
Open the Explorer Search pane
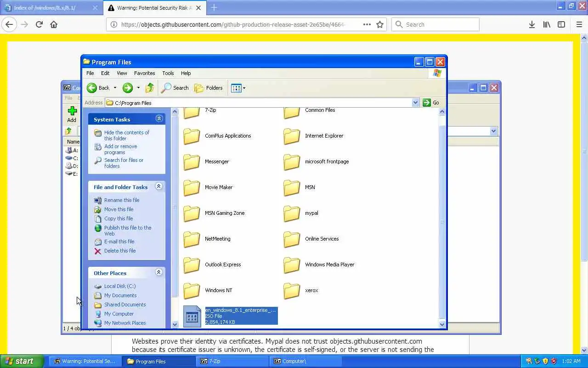(x=175, y=88)
